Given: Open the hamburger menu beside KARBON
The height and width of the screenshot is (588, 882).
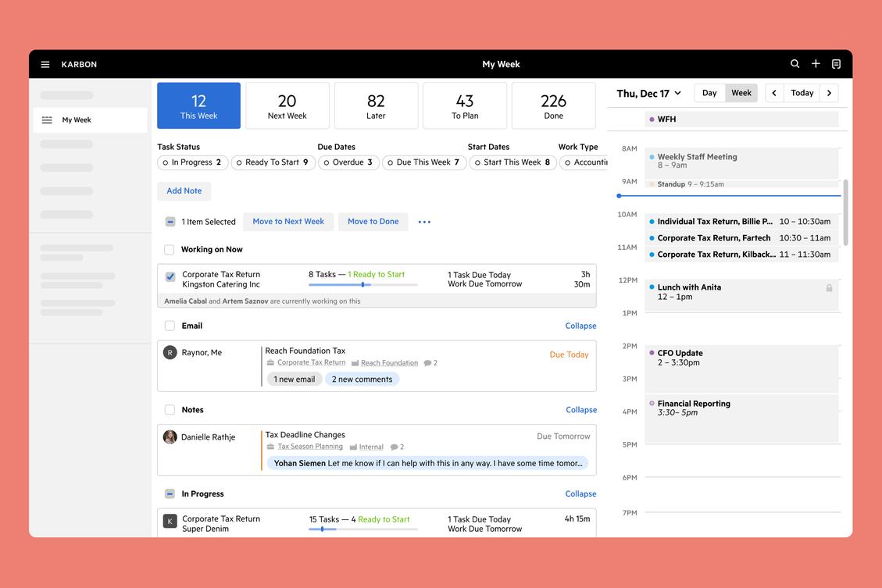Looking at the screenshot, I should [x=45, y=64].
